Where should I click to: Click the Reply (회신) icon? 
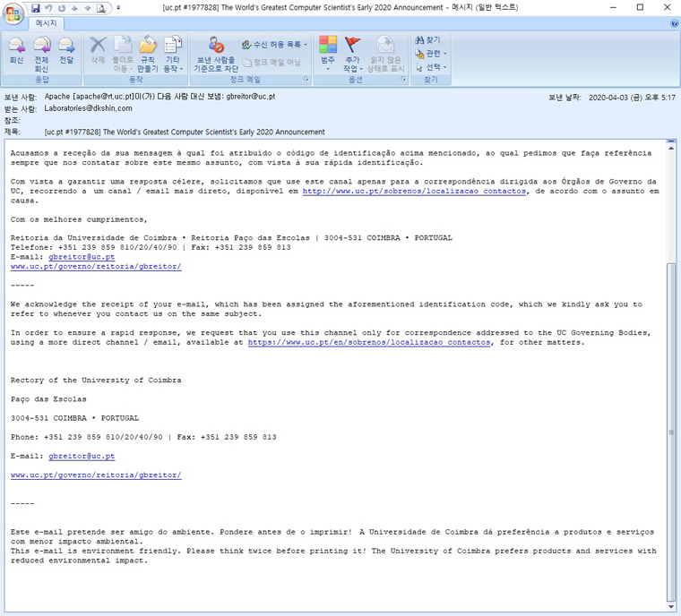pos(16,52)
